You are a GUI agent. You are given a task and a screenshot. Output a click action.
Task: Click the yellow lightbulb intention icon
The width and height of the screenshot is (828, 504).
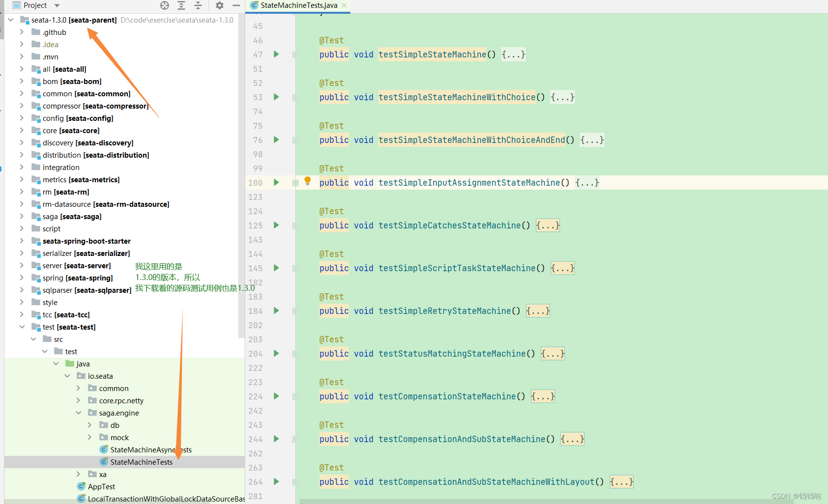308,181
